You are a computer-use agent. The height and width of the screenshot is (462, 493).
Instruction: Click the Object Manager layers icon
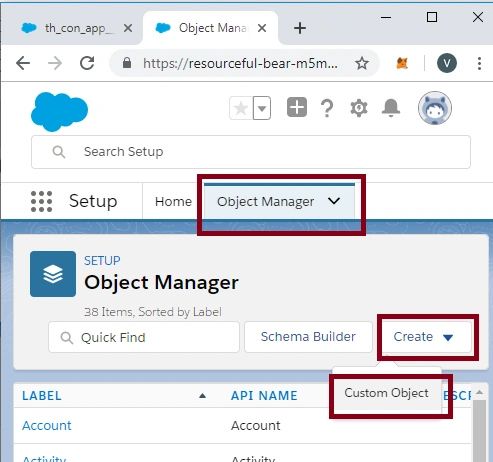[53, 274]
